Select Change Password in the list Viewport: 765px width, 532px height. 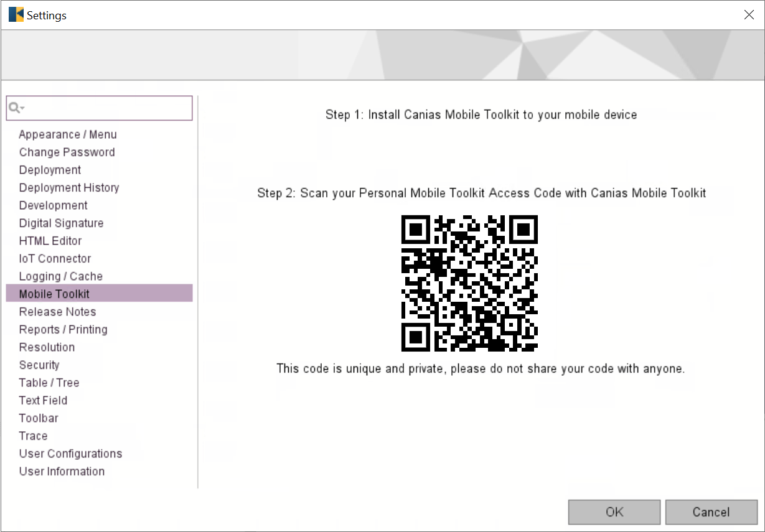[67, 152]
